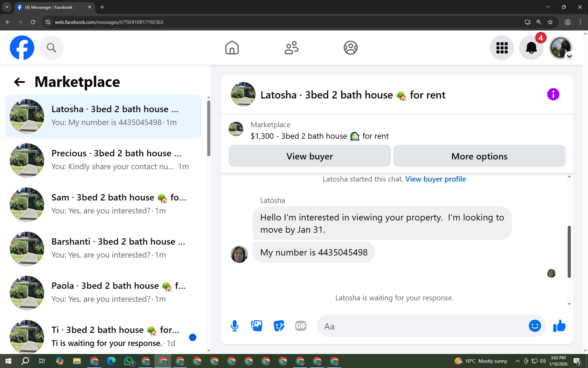Image resolution: width=588 pixels, height=368 pixels.
Task: Click the house thumbnail in chat header
Action: click(x=243, y=94)
